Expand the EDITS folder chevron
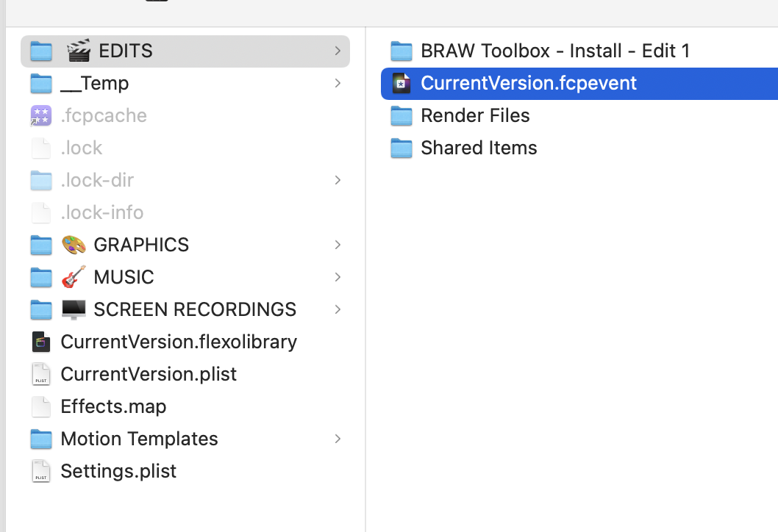 pos(338,51)
